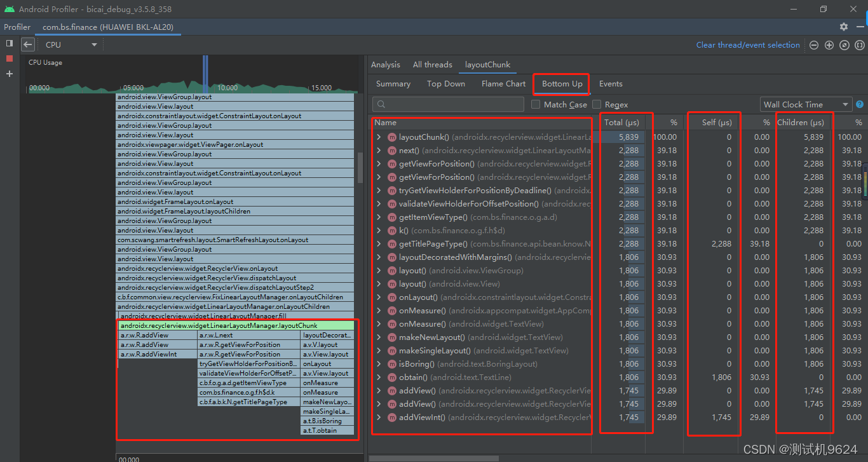
Task: Click the method icon of obtain() row
Action: (392, 377)
